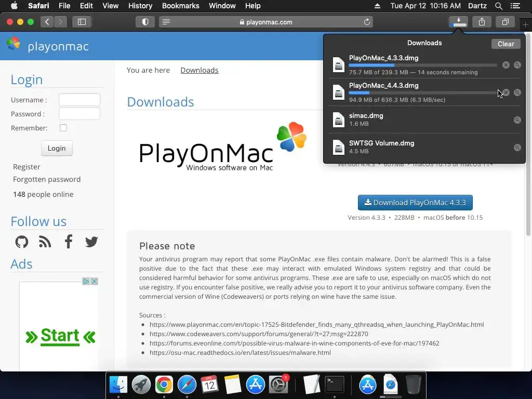Image resolution: width=532 pixels, height=399 pixels.
Task: Click the PlayOnMac_4.3.3.dmg file icon
Action: pos(338,64)
